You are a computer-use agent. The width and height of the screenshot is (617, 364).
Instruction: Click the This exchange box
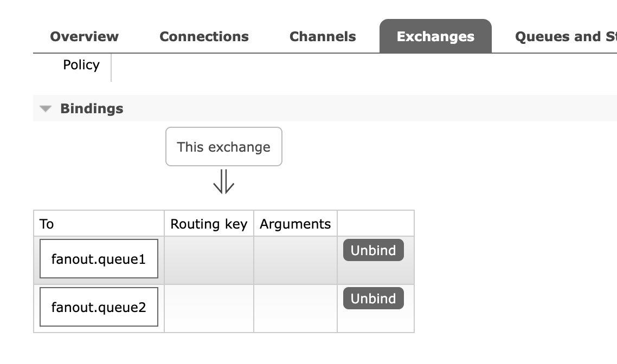click(224, 147)
